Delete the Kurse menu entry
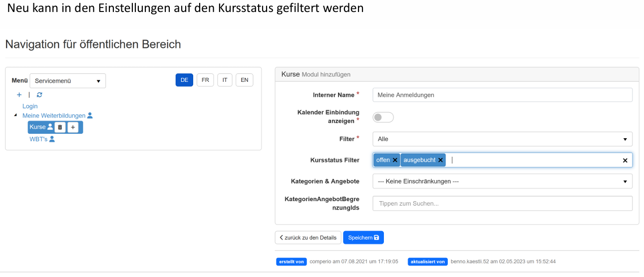 click(60, 127)
